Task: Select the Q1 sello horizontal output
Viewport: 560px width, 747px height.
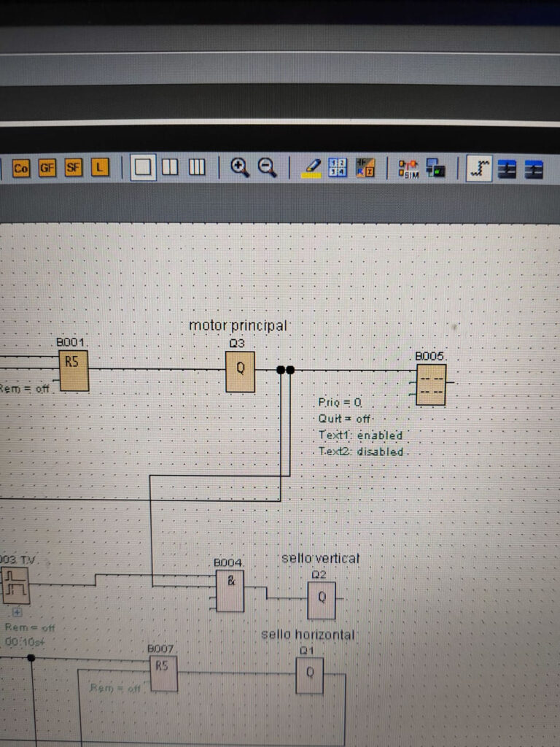Action: pyautogui.click(x=309, y=676)
